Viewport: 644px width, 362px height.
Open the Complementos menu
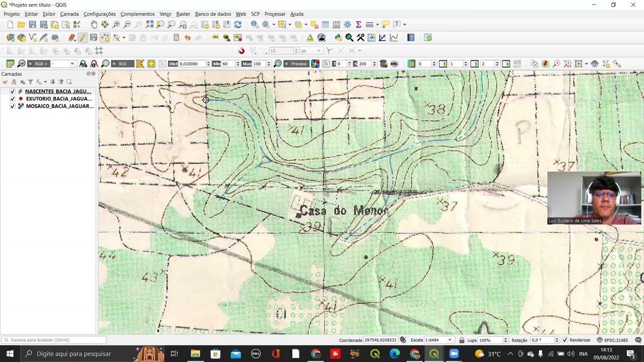[137, 14]
